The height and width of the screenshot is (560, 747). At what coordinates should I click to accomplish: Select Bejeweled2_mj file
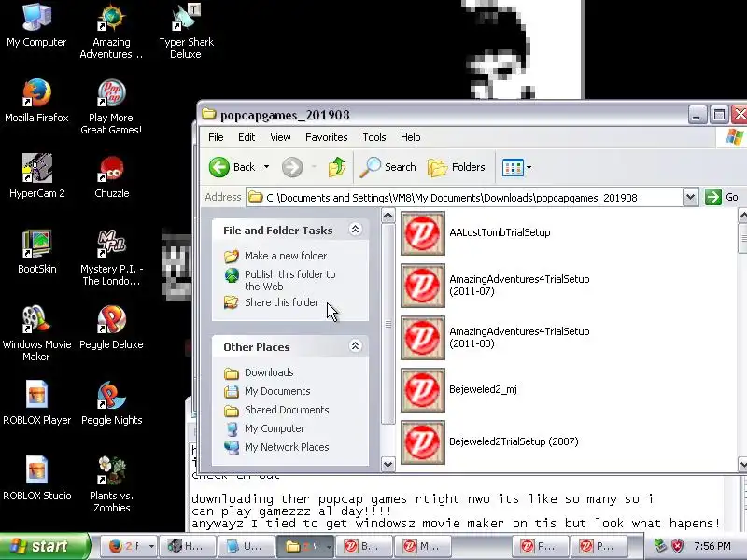pyautogui.click(x=458, y=390)
